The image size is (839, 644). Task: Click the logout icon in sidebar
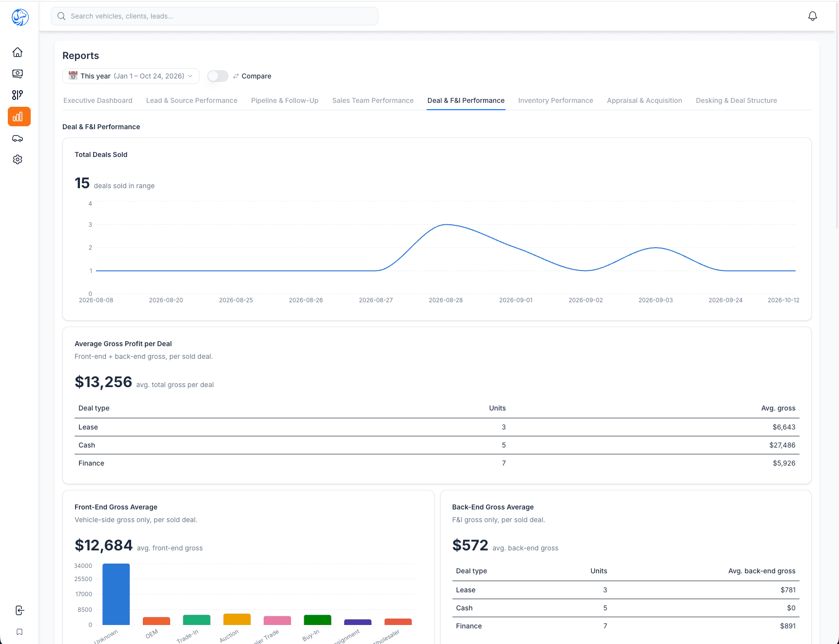(x=20, y=610)
